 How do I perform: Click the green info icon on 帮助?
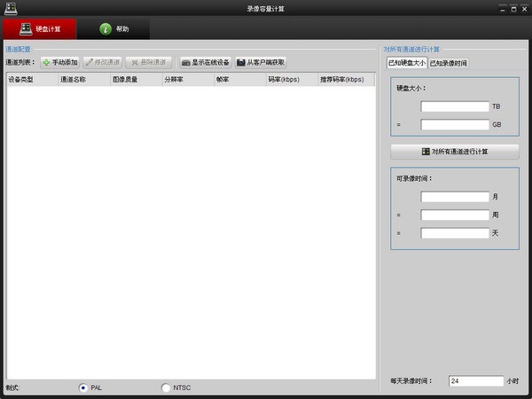pos(106,29)
